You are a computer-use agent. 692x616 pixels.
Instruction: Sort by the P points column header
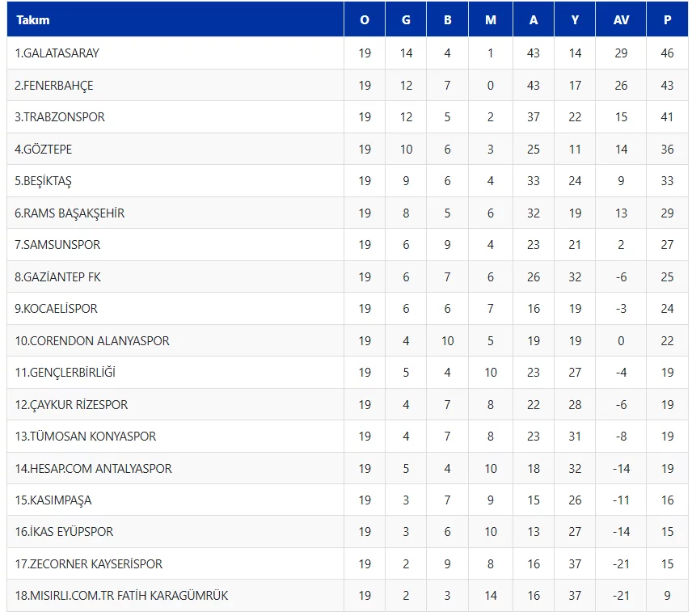point(667,20)
